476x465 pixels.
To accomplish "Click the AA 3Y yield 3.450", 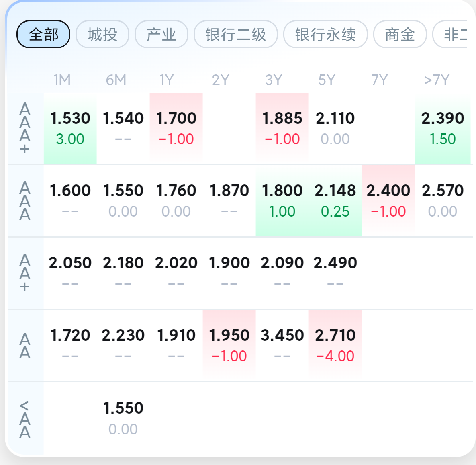I will (282, 345).
